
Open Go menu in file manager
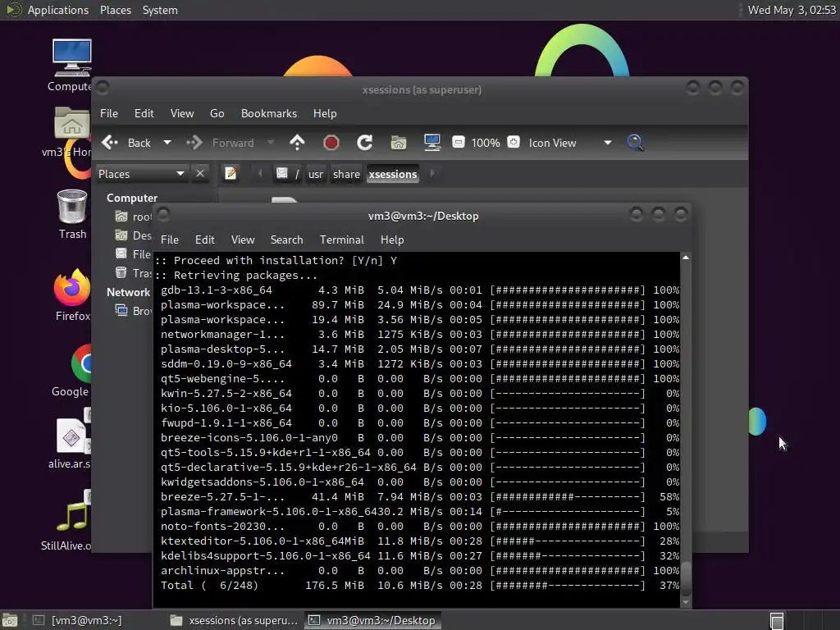217,113
